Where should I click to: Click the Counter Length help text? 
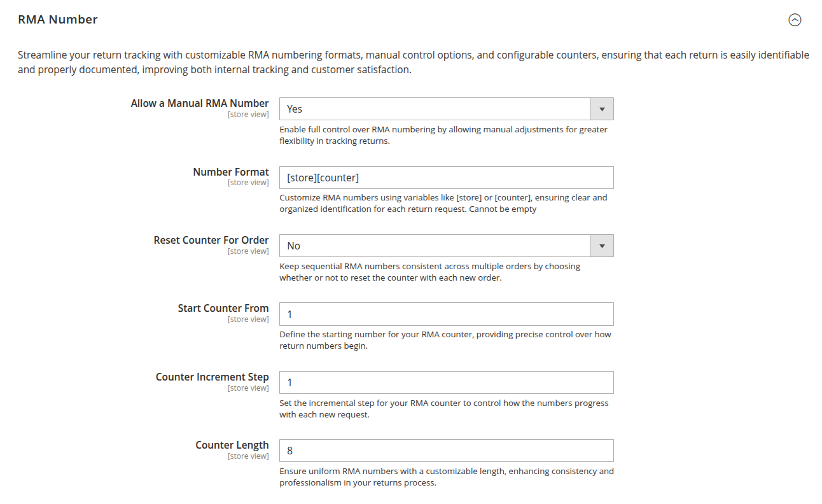point(446,477)
